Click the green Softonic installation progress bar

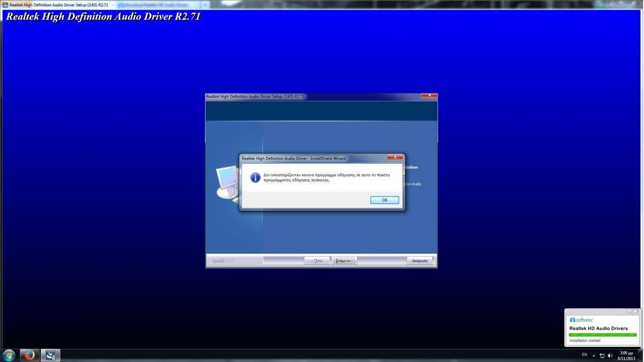pos(602,335)
